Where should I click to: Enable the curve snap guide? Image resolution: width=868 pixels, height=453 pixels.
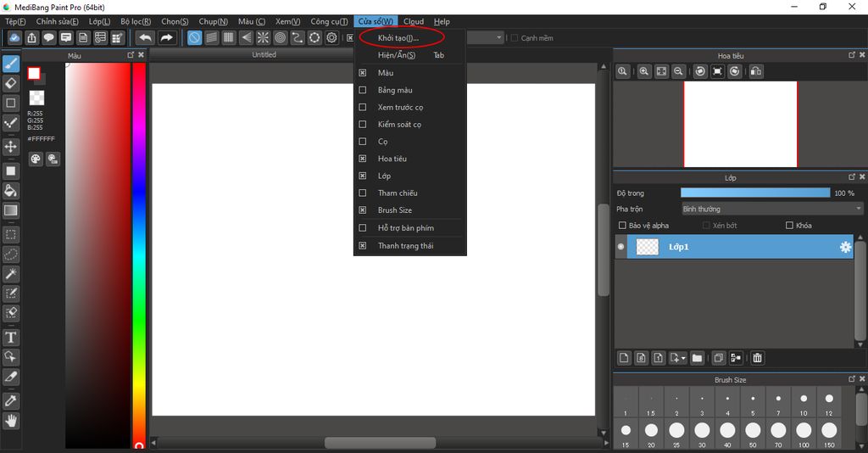click(298, 37)
